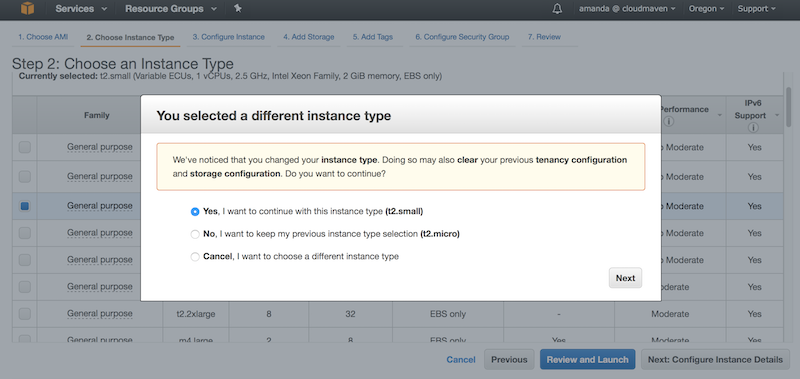This screenshot has height=379, width=800.
Task: Select the 2. Choose Instance Type tab
Action: pyautogui.click(x=130, y=37)
